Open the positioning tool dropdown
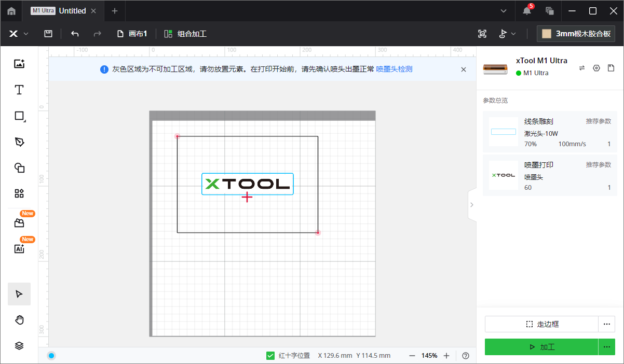The width and height of the screenshot is (624, 364). click(507, 34)
